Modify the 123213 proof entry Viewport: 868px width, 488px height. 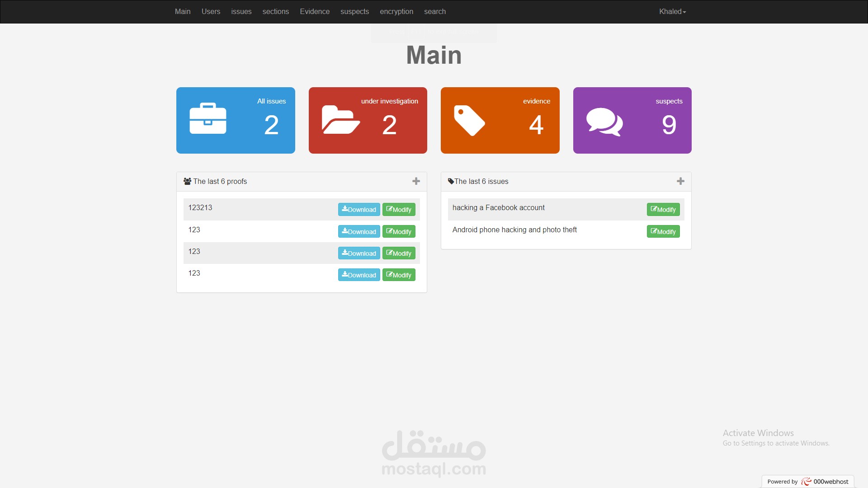[399, 209]
